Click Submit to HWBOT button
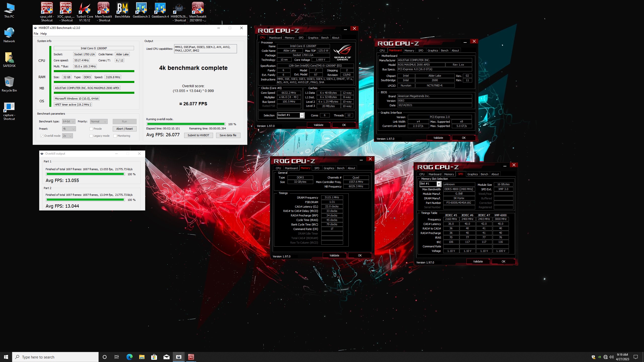 [x=198, y=135]
